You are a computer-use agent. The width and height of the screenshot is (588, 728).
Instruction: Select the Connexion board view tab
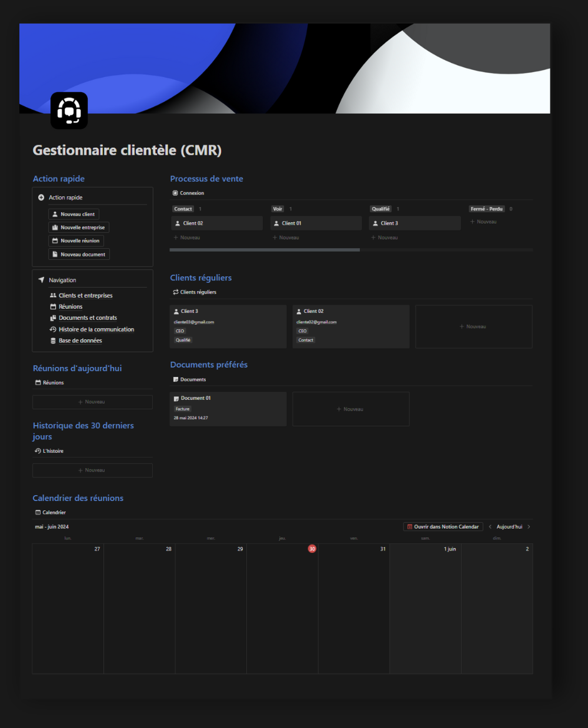pos(188,193)
